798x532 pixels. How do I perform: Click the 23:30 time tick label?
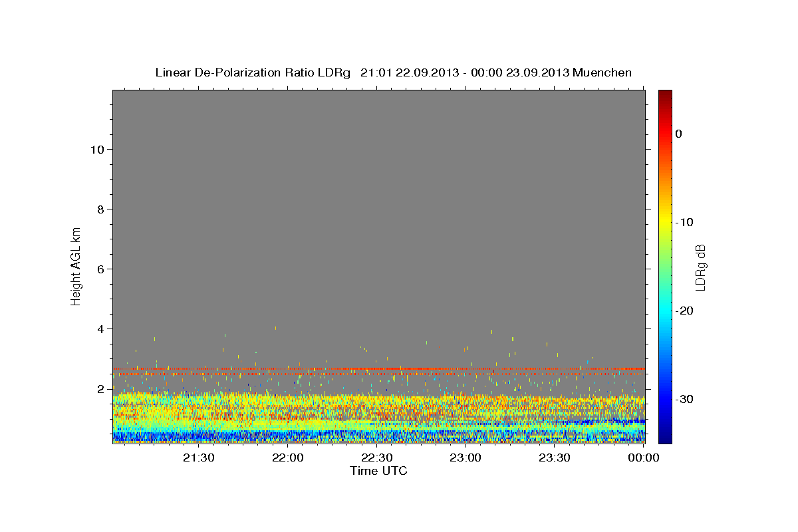tap(555, 458)
